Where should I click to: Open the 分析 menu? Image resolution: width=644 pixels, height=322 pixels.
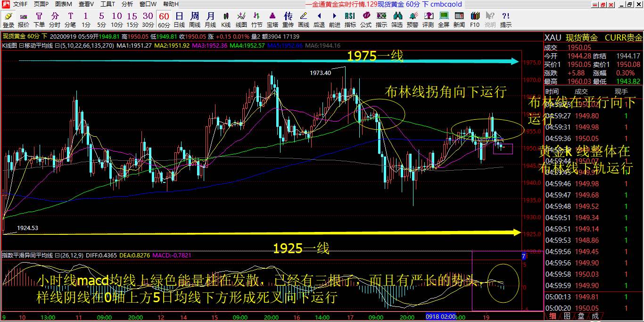coord(127,4)
